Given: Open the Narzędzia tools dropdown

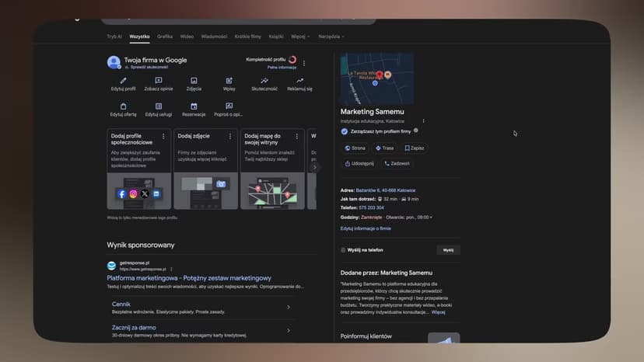Looking at the screenshot, I should [331, 37].
